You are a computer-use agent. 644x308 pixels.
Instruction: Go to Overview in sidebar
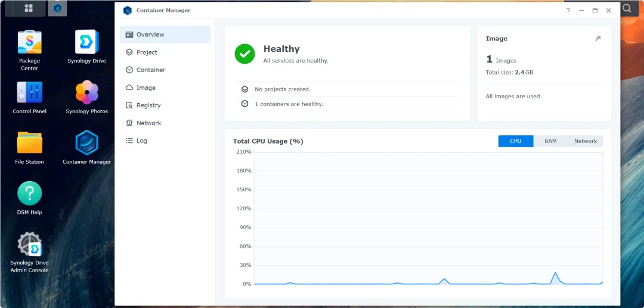(165, 35)
